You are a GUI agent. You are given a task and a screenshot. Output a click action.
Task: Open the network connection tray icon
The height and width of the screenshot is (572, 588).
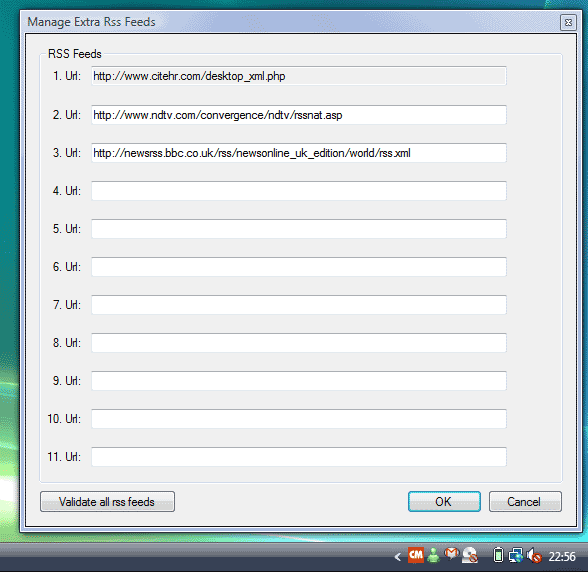pyautogui.click(x=516, y=556)
